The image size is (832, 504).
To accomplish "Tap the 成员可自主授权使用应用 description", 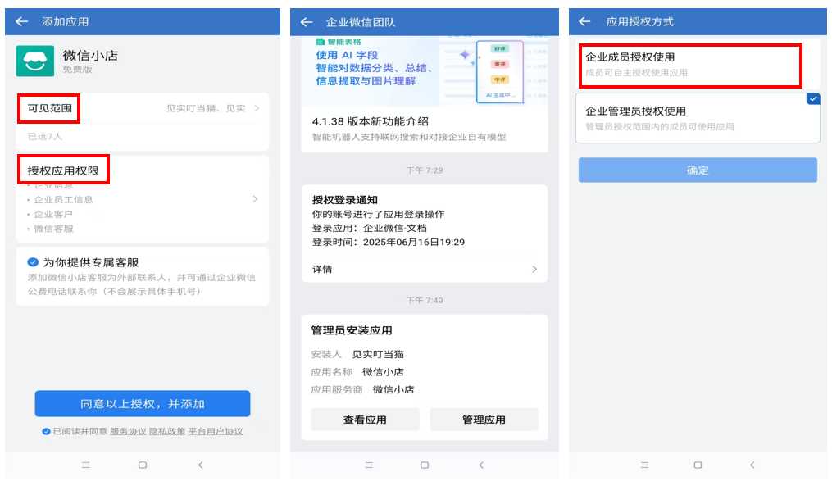I will [x=637, y=72].
